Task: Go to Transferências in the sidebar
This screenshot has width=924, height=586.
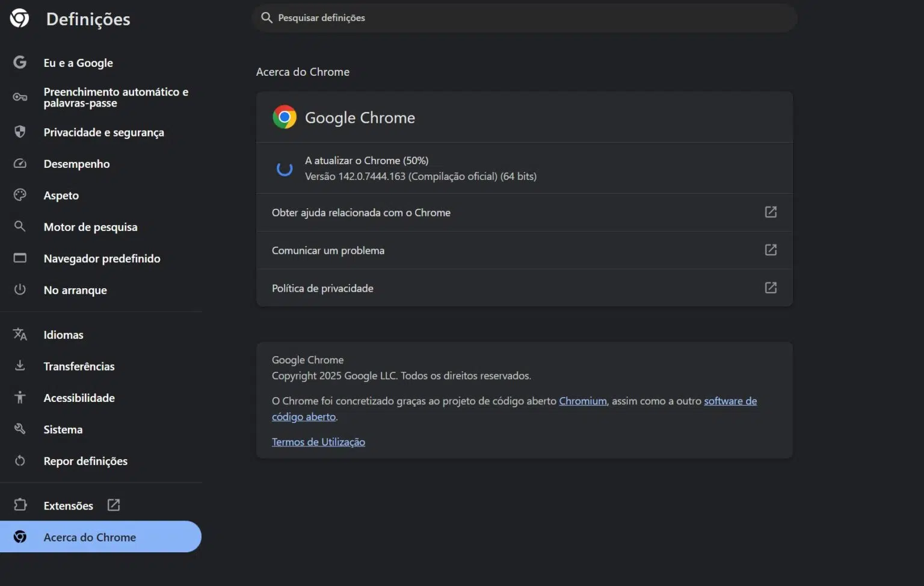Action: [79, 366]
